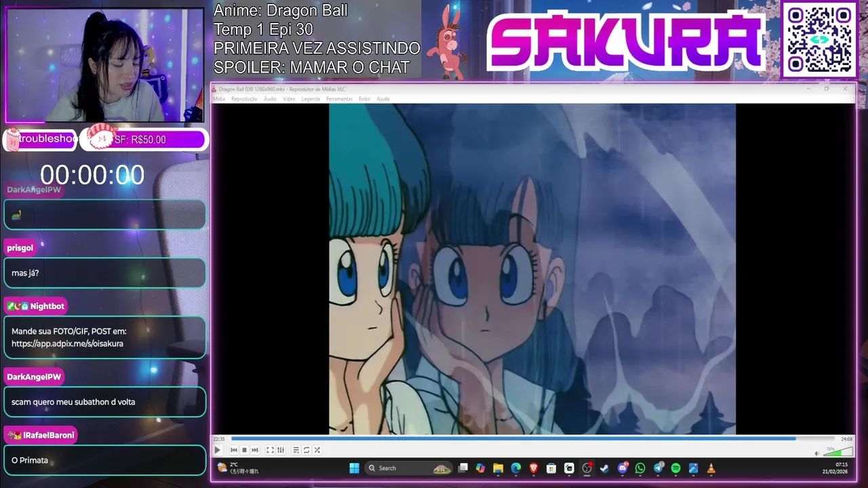Open WhatsApp from the taskbar
Viewport: 868px width, 488px height.
[x=640, y=468]
